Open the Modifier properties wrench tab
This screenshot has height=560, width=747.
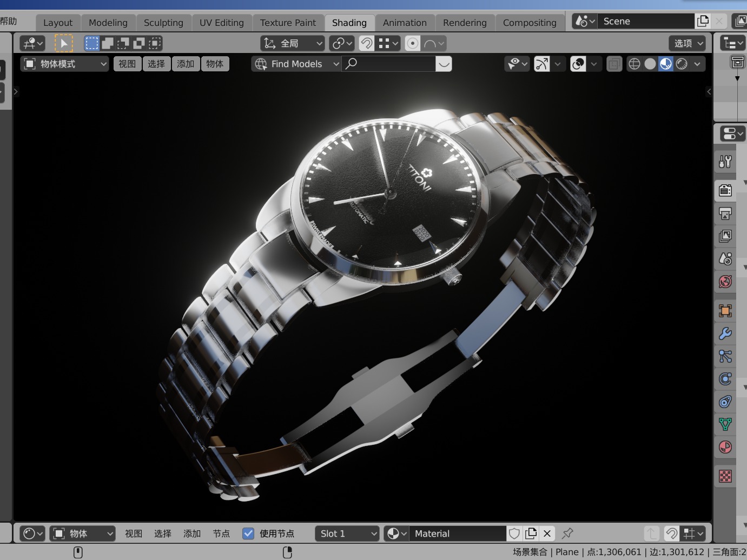coord(725,334)
